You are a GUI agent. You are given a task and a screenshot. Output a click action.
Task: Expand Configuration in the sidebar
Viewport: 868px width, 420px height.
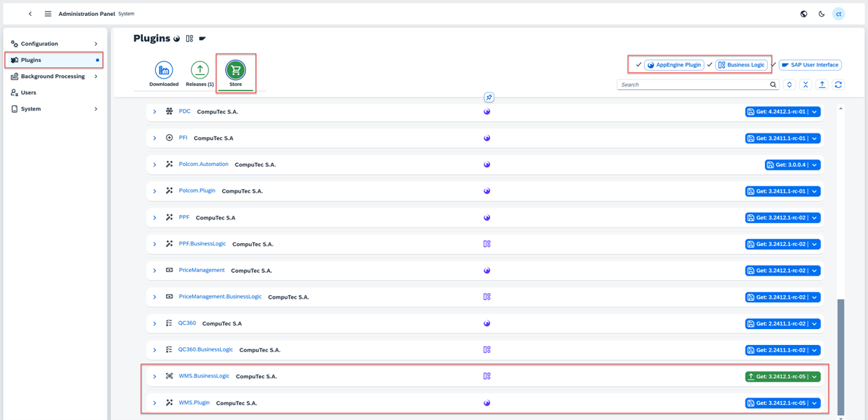tap(96, 44)
